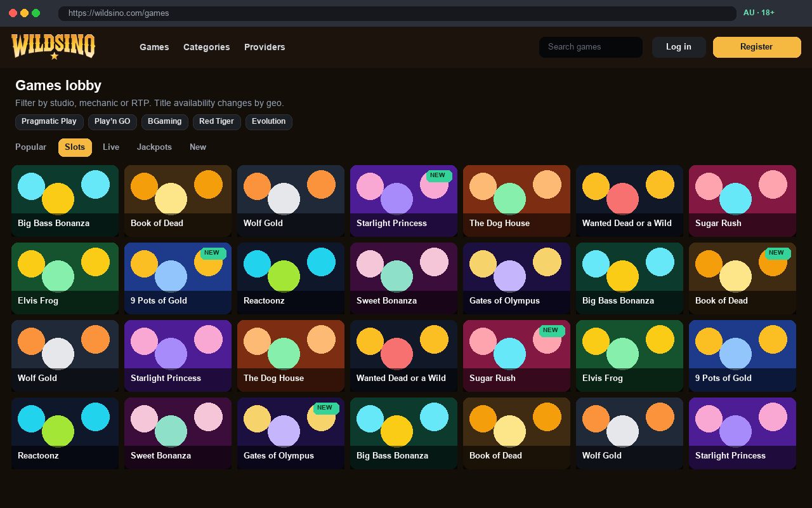Open Sweet Bonanza card in bottom row

click(x=178, y=433)
